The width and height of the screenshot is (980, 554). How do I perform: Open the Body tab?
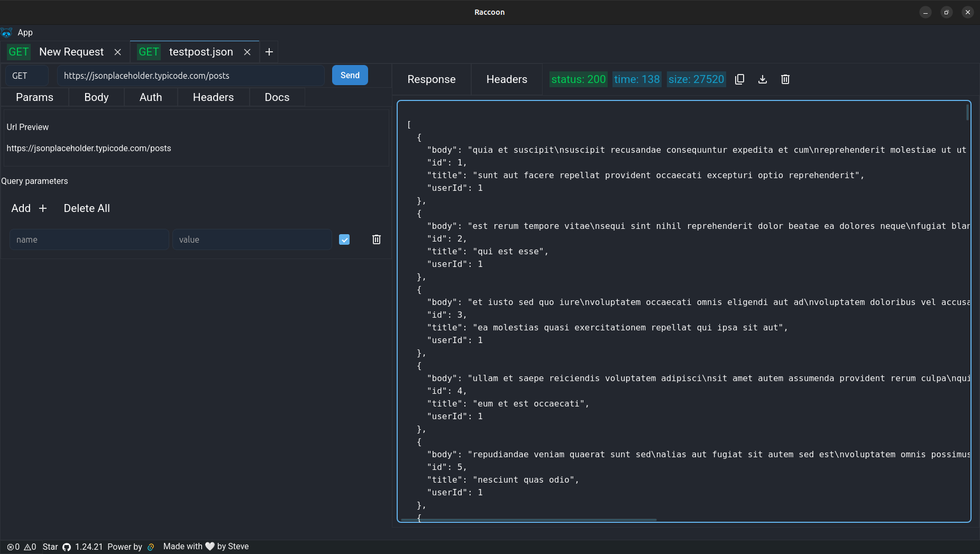96,97
